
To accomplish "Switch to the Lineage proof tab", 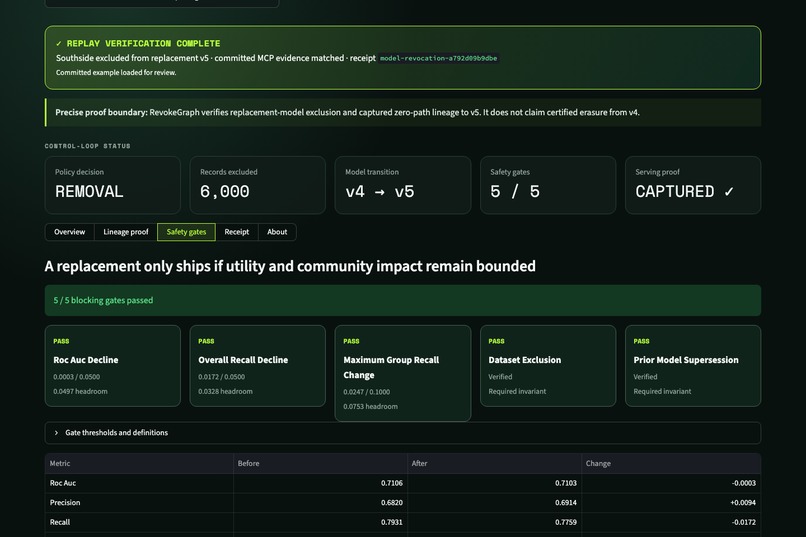I will [x=125, y=232].
